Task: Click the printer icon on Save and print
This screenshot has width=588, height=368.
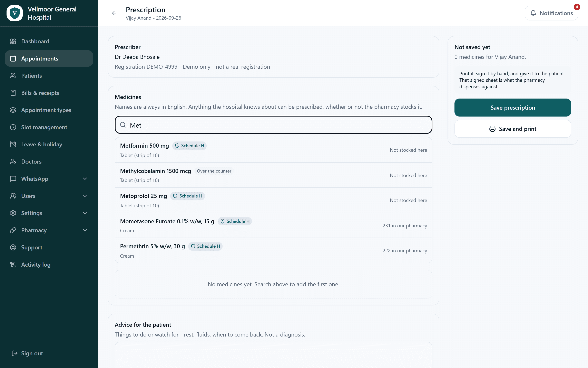Action: 492,129
